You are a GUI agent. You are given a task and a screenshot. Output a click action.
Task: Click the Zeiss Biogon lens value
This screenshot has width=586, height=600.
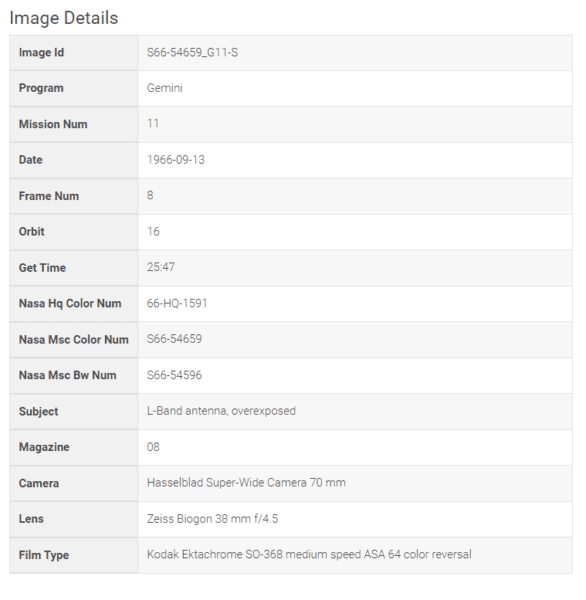(x=212, y=519)
